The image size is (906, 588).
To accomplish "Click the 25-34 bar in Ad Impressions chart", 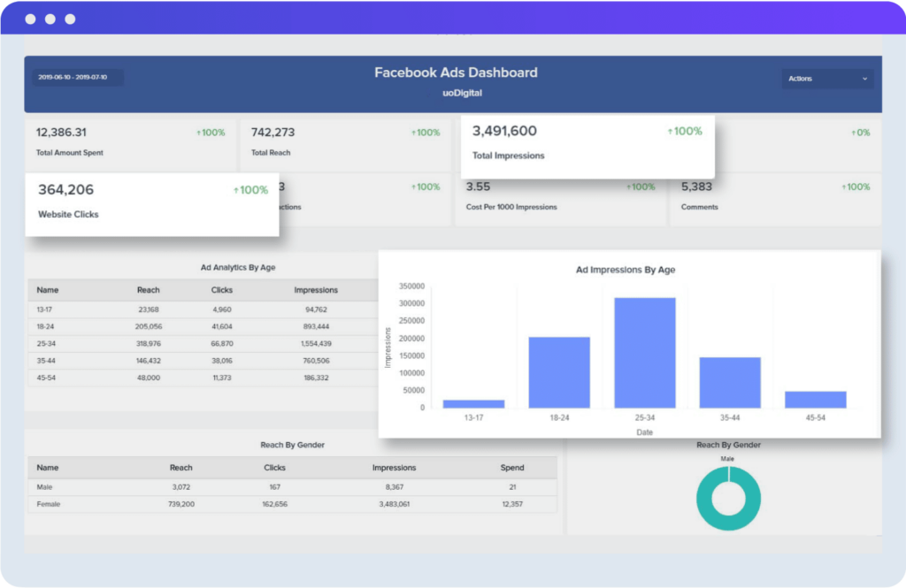I will coord(645,352).
